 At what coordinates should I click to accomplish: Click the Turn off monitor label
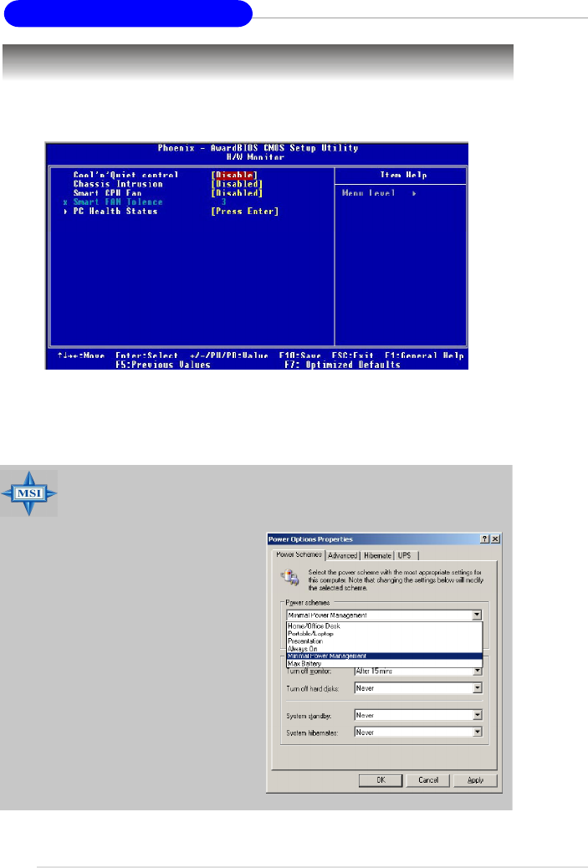click(309, 671)
